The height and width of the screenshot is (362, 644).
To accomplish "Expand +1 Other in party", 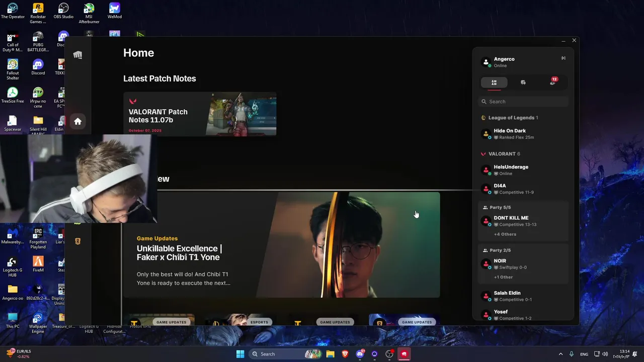I will click(x=504, y=277).
